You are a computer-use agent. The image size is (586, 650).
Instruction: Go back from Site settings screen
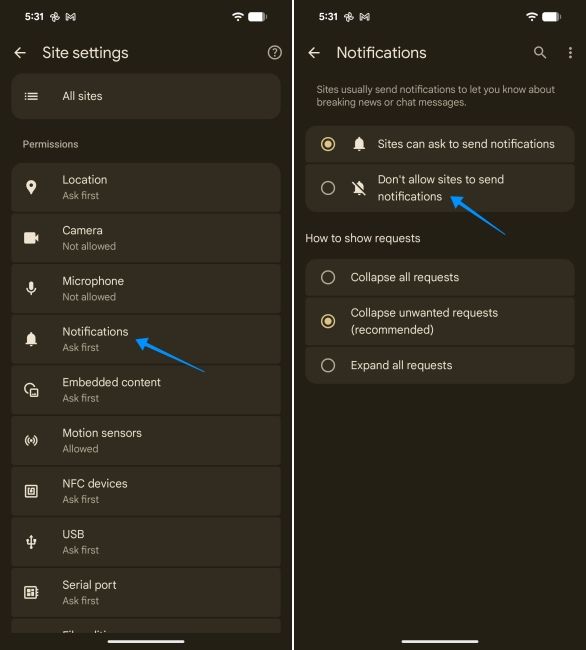click(20, 53)
